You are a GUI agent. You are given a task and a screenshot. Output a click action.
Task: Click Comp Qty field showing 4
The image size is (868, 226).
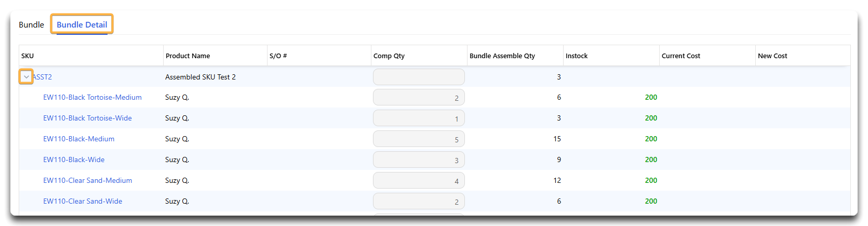(419, 181)
